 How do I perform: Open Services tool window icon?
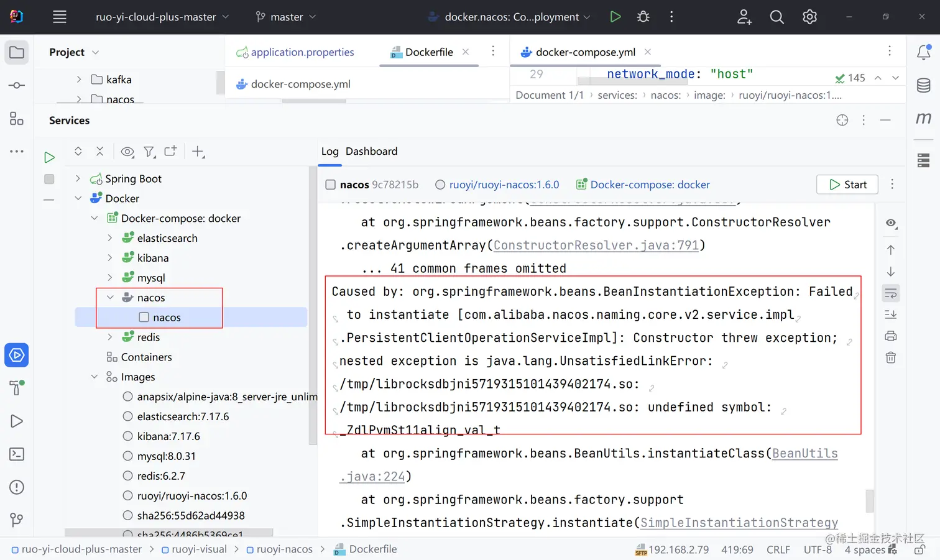click(x=17, y=355)
